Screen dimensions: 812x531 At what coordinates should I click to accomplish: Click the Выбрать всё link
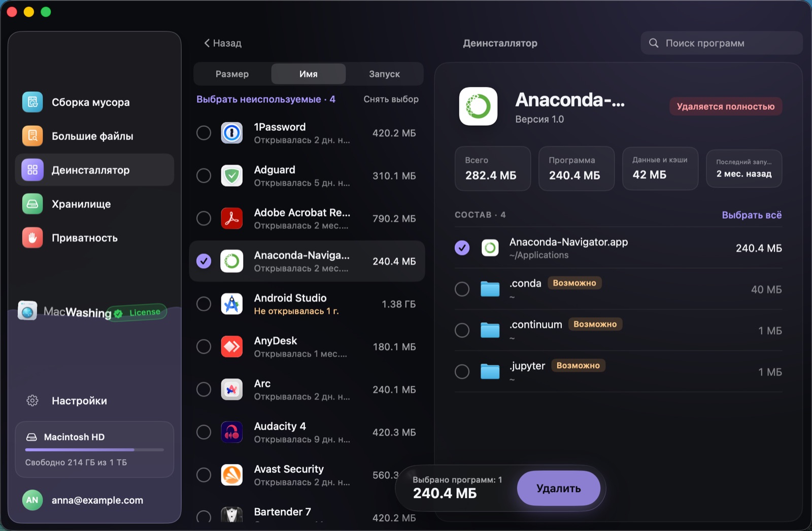(x=752, y=215)
